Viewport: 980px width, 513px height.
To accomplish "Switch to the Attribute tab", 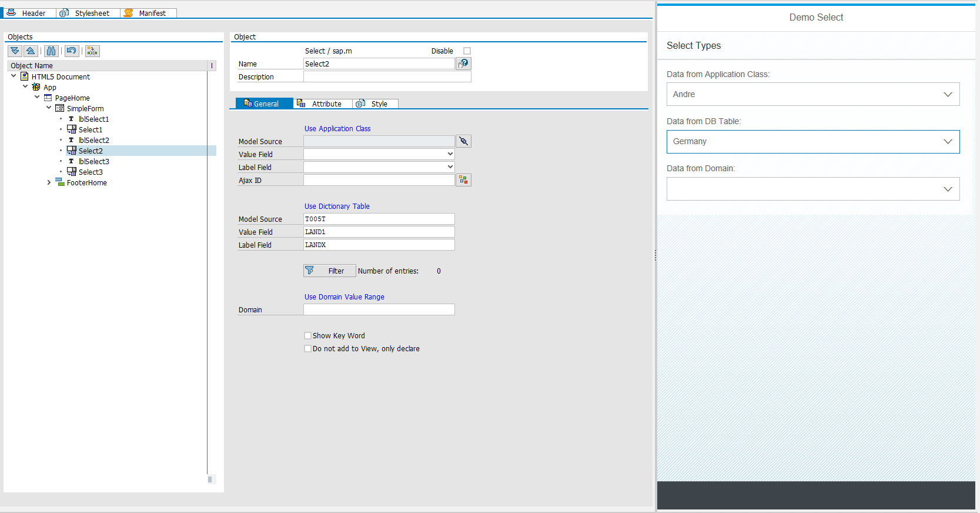I will pos(322,104).
